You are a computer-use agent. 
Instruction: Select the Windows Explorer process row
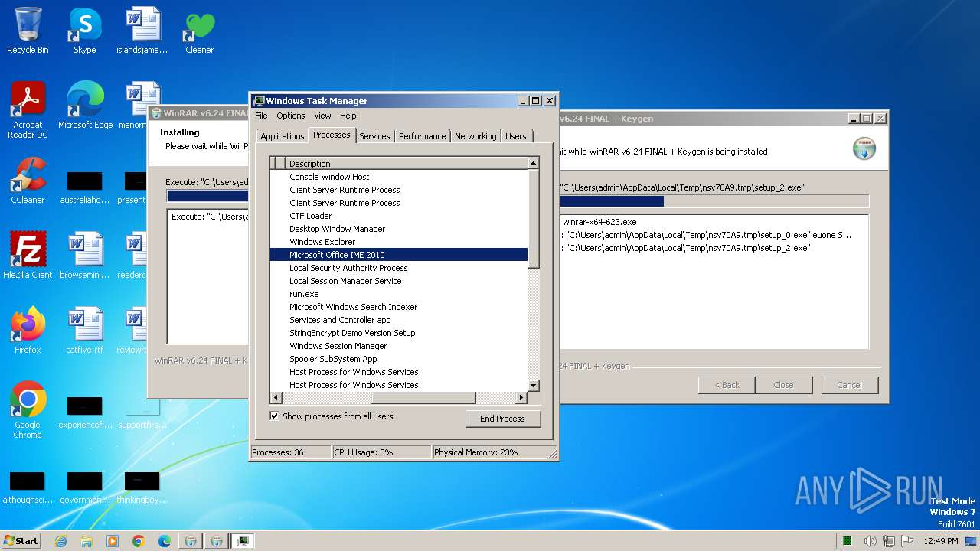click(x=399, y=242)
